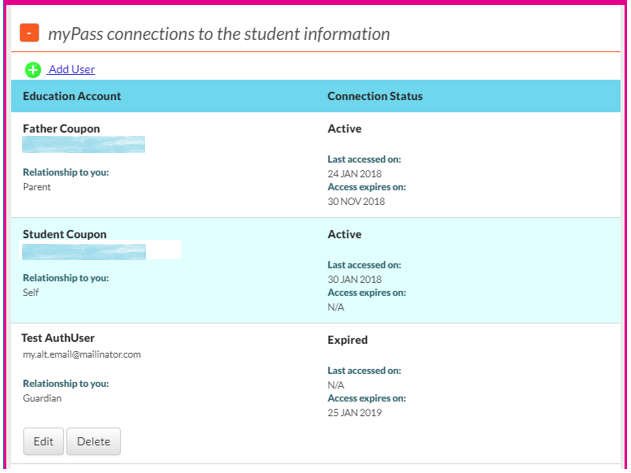631x473 pixels.
Task: Click the 25 JAN 2019 expiry date
Action: tap(355, 412)
